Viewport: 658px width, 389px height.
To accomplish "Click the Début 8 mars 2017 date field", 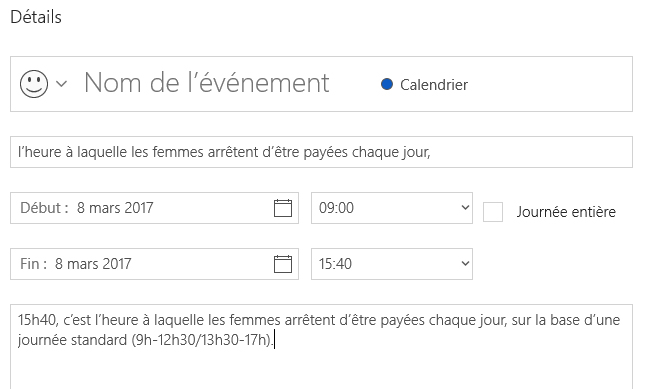I will coord(154,208).
